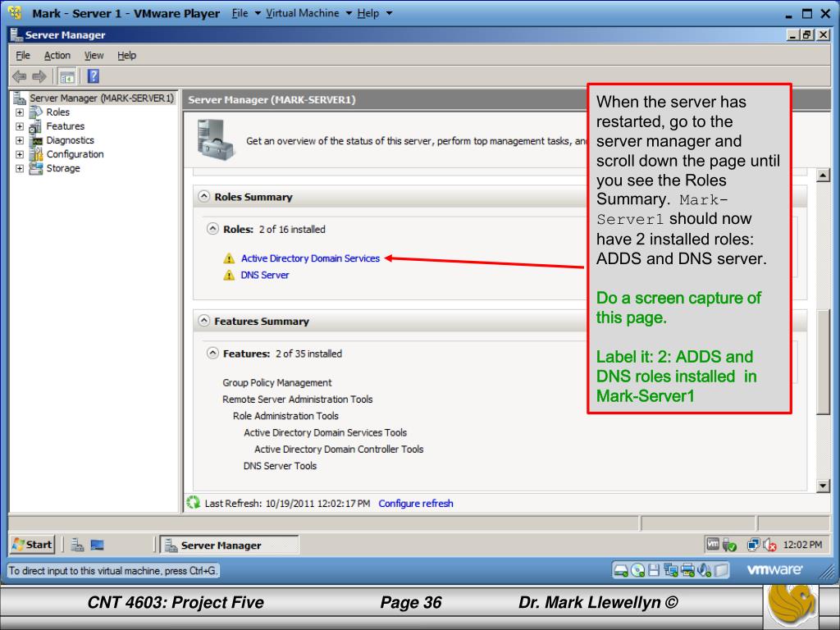
Task: Click the Show Desktop quick launch icon
Action: pos(97,545)
